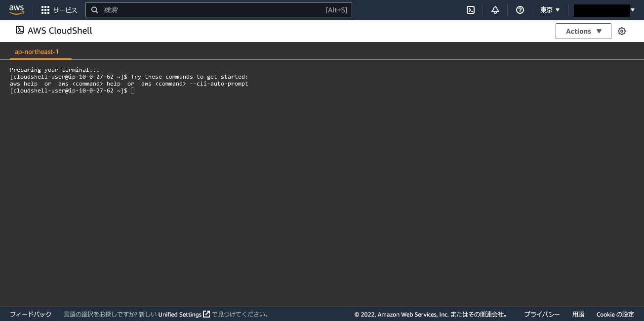Open the プライバシー footer link
The width and height of the screenshot is (644, 321).
coord(541,314)
